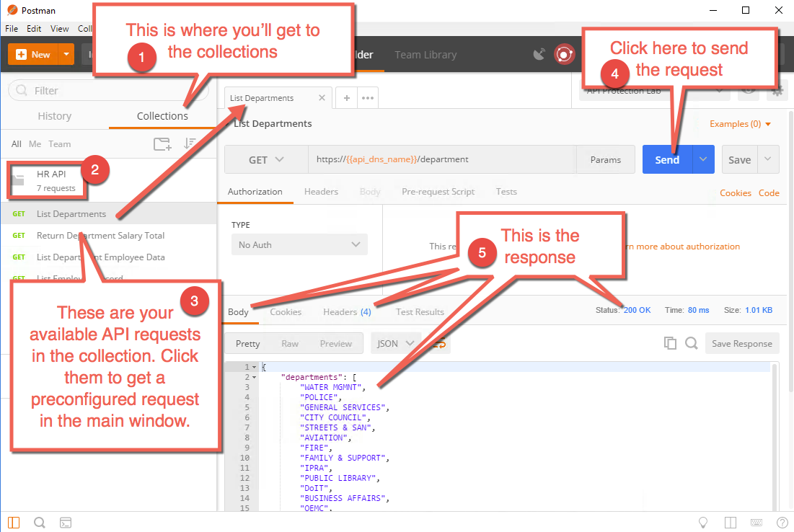Select the Authorization request tab
The height and width of the screenshot is (532, 794).
pyautogui.click(x=255, y=192)
